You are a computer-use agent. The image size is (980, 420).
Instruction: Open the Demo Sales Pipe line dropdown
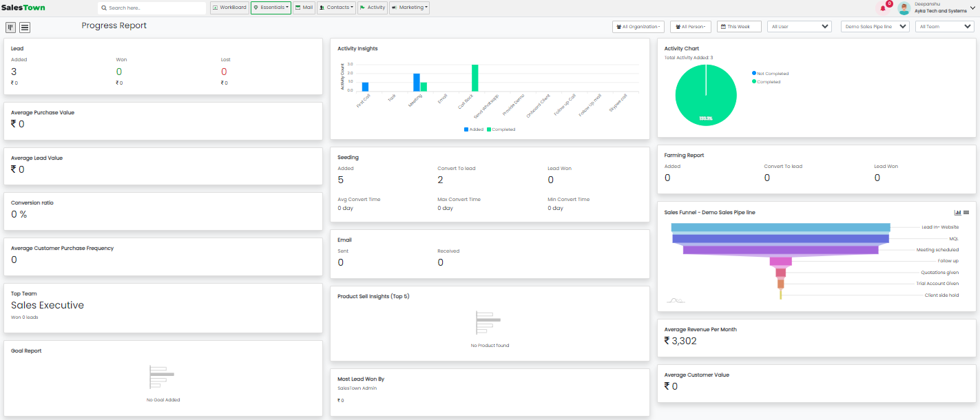point(875,27)
